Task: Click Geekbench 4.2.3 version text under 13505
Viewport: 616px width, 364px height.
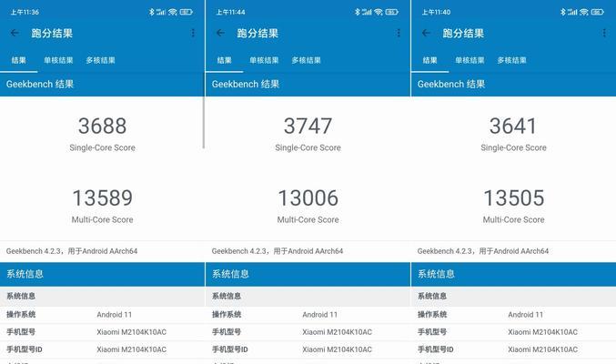Action: pyautogui.click(x=483, y=251)
